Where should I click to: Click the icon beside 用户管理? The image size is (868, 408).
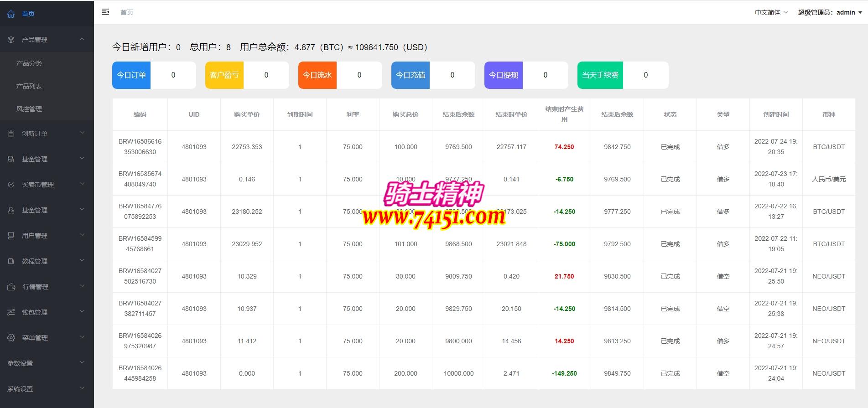coord(11,236)
